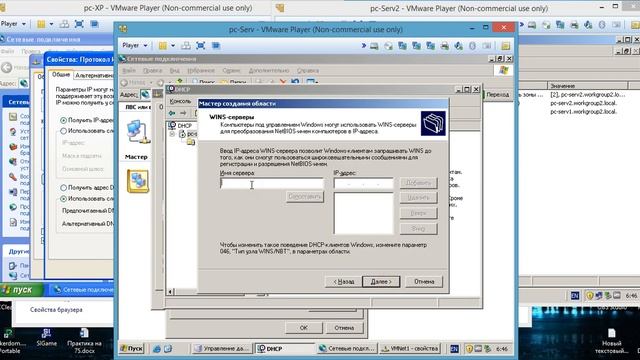Click the double-chevron device expander in pc-Serv toolbar
Image resolution: width=640 pixels, height=360 pixels.
pyautogui.click(x=363, y=46)
